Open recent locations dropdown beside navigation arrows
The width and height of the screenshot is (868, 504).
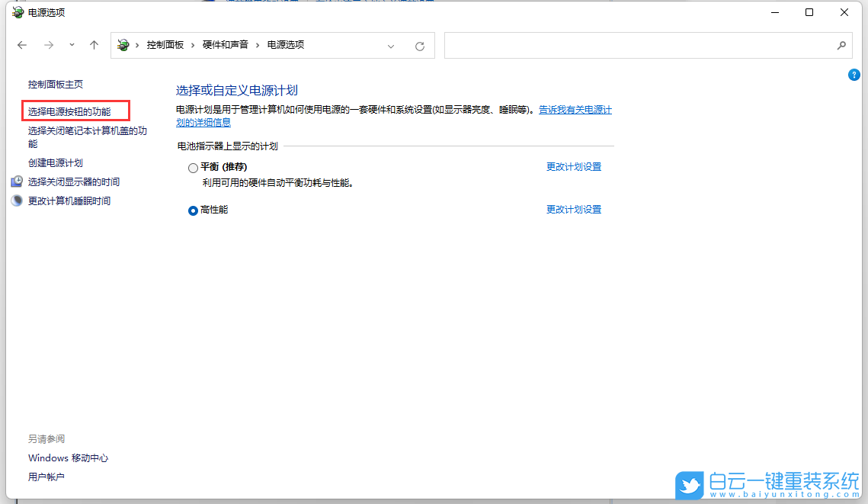click(x=71, y=45)
